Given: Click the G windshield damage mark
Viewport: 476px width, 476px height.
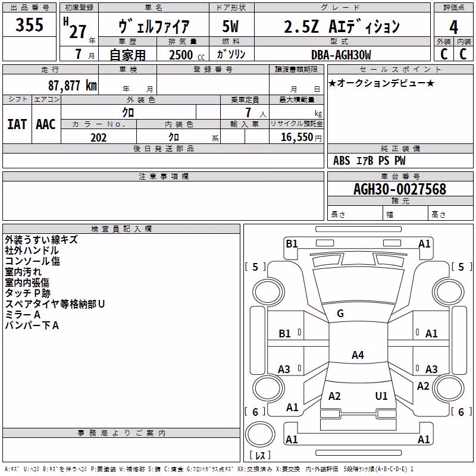Looking at the screenshot, I should 340,314.
